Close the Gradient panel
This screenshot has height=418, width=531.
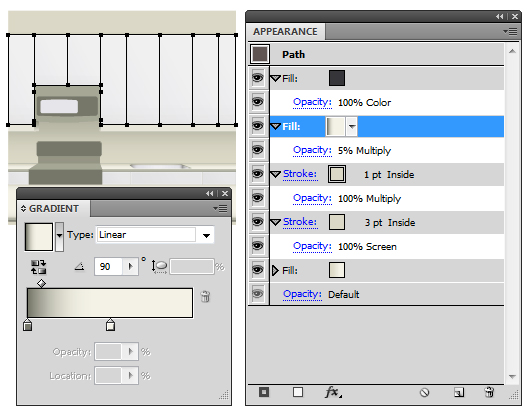pyautogui.click(x=225, y=193)
